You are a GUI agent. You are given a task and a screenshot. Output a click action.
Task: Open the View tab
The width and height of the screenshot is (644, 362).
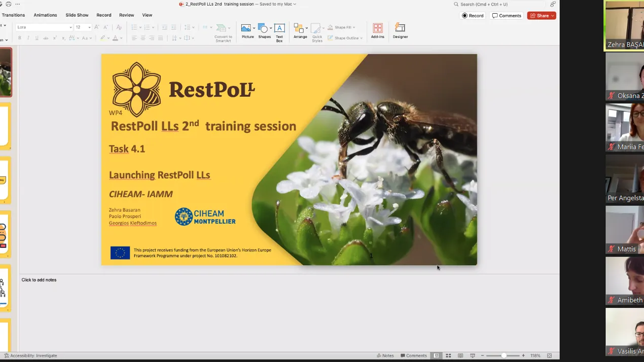coord(147,15)
